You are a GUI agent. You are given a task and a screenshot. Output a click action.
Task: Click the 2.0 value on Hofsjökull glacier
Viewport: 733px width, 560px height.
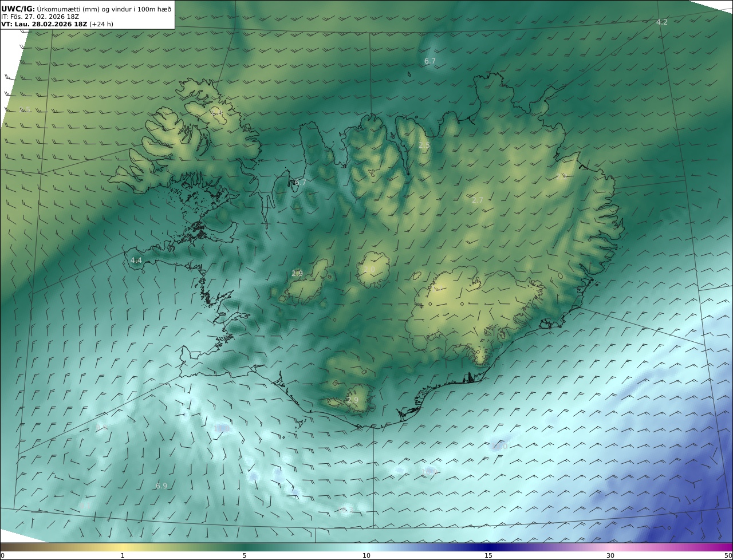[x=369, y=269]
